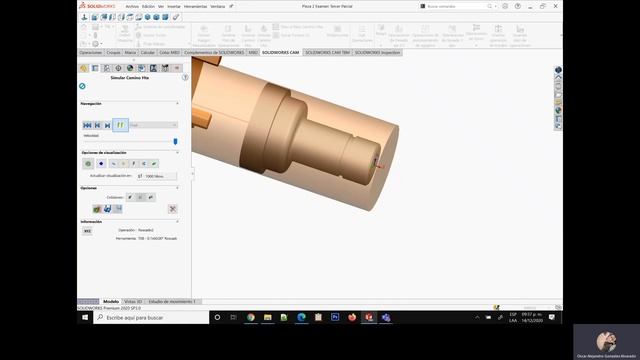Open the ConfigurationManager tab icon

(107, 68)
